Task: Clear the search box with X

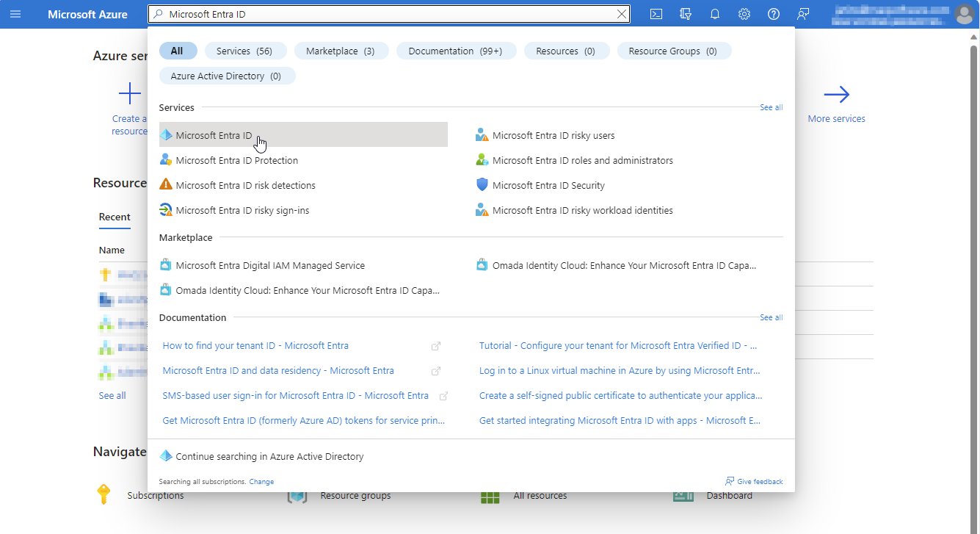Action: point(622,14)
